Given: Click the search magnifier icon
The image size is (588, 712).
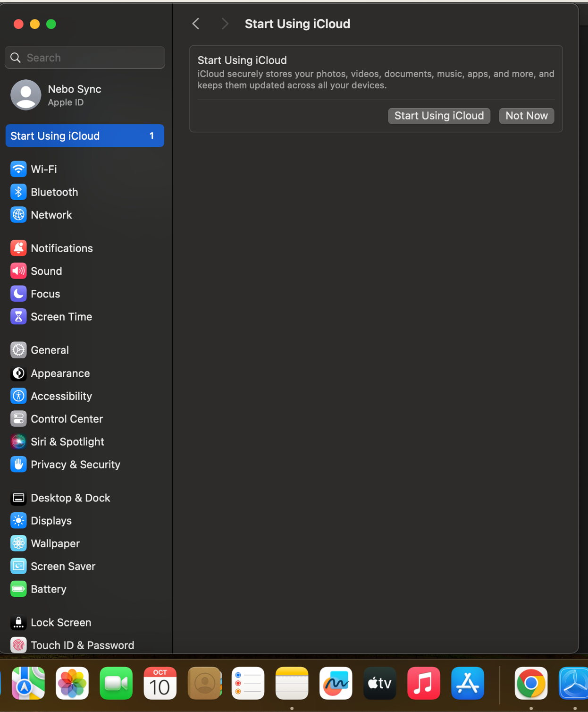Looking at the screenshot, I should [x=16, y=58].
